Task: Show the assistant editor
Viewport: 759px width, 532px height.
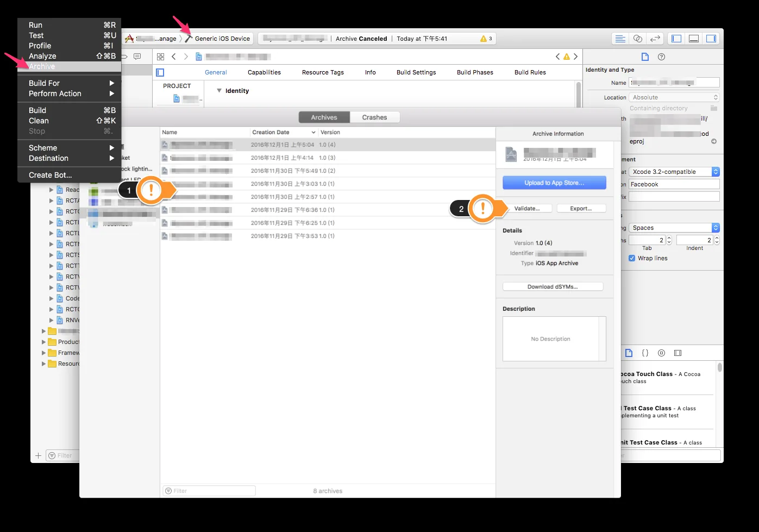Action: (x=638, y=39)
